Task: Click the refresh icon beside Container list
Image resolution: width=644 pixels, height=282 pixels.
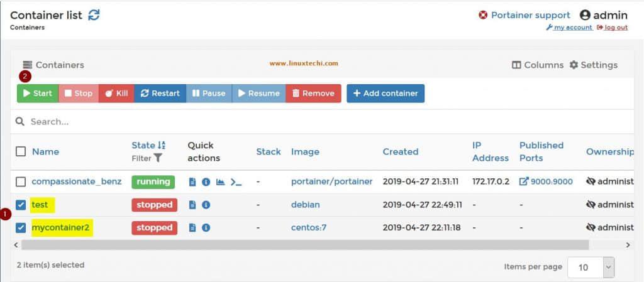Action: (94, 15)
